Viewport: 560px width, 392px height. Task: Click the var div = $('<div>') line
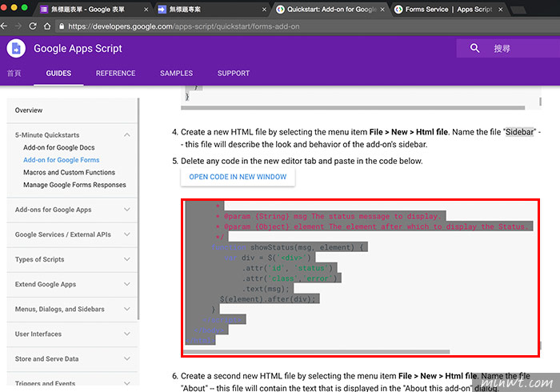tap(268, 258)
